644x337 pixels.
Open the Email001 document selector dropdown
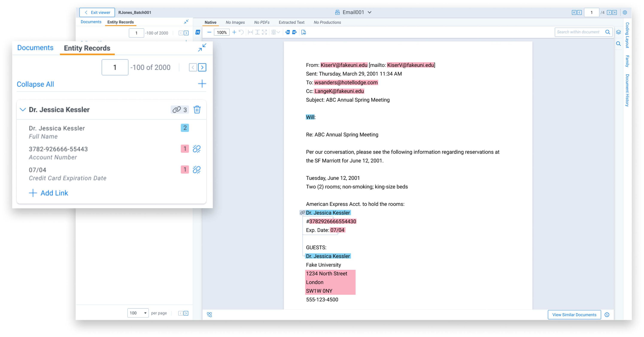coord(369,12)
